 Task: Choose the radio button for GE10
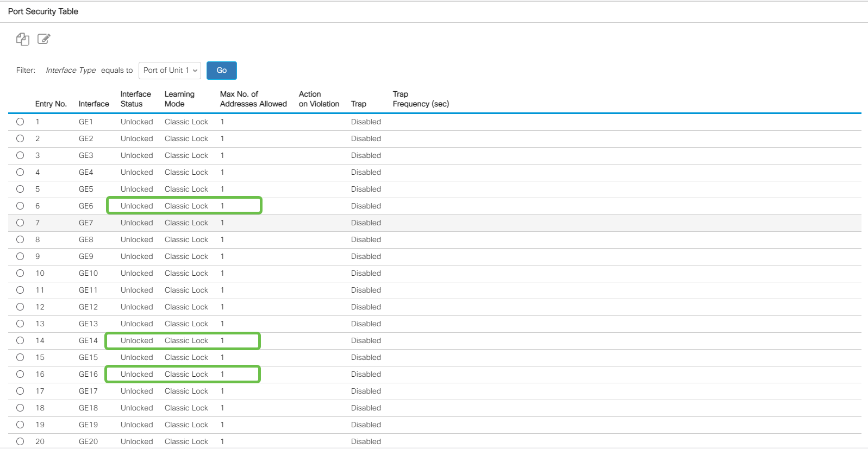pyautogui.click(x=20, y=273)
